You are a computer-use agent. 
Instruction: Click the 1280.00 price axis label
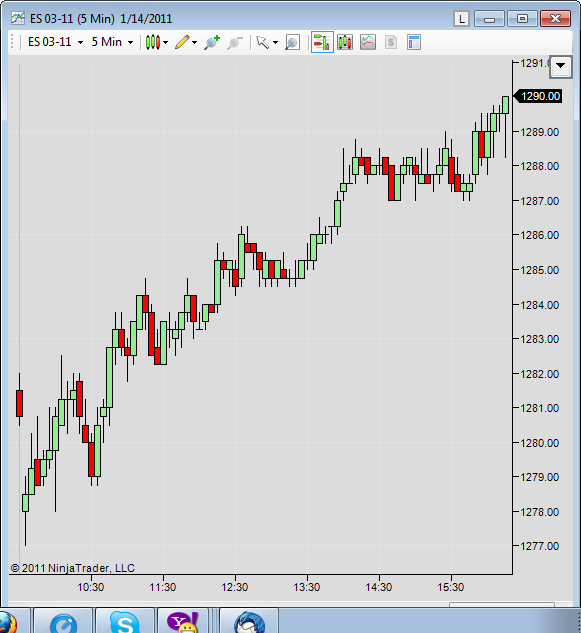(x=539, y=443)
